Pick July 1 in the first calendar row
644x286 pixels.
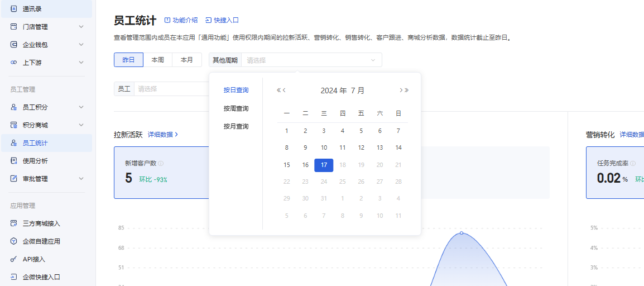pos(287,131)
